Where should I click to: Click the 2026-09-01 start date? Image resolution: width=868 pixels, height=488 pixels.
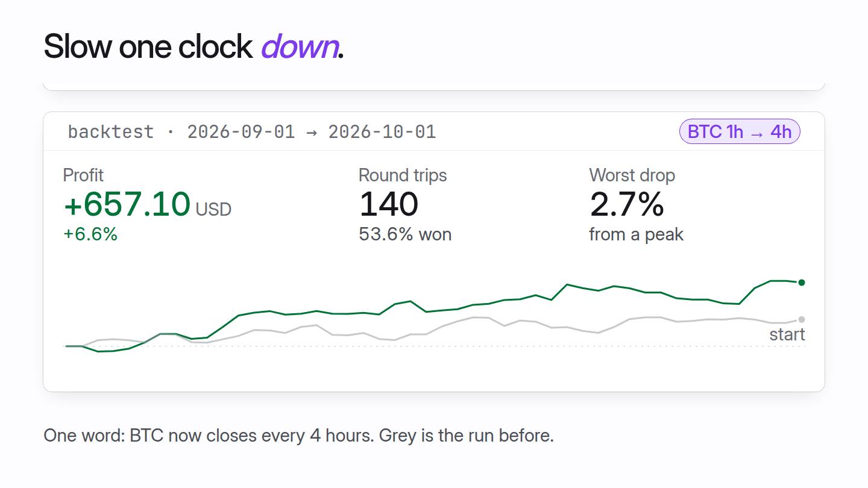click(241, 131)
